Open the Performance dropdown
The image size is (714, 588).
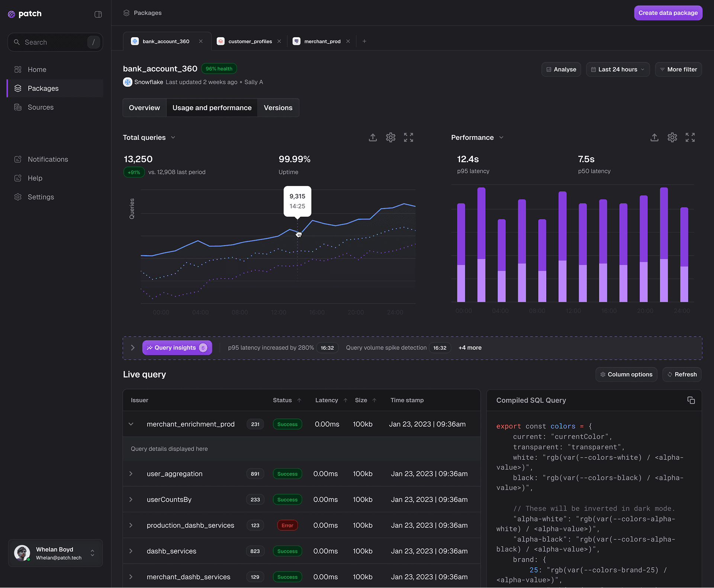tap(501, 138)
